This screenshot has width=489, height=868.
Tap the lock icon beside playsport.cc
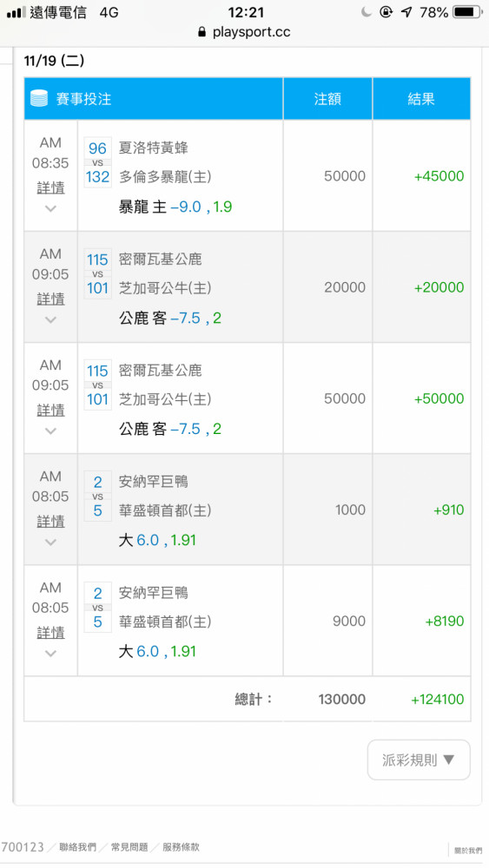click(202, 32)
